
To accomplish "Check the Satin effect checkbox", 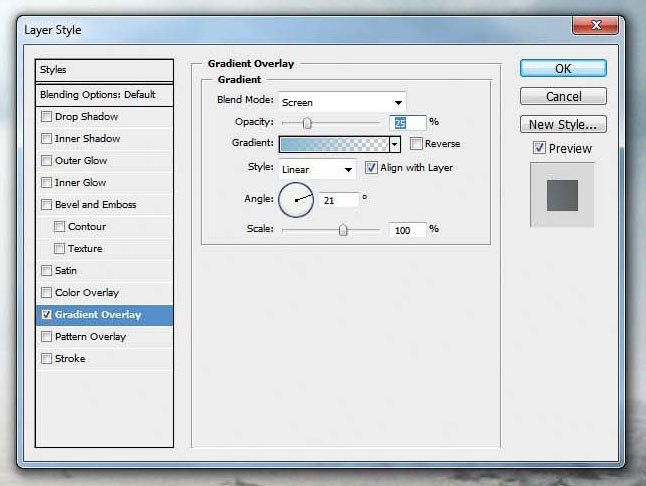I will pos(47,271).
